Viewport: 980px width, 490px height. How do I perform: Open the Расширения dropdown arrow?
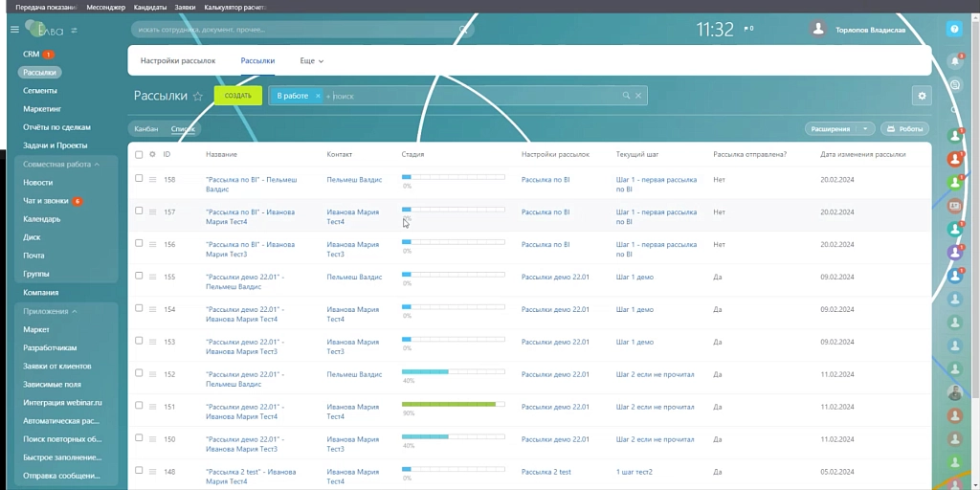tap(865, 129)
